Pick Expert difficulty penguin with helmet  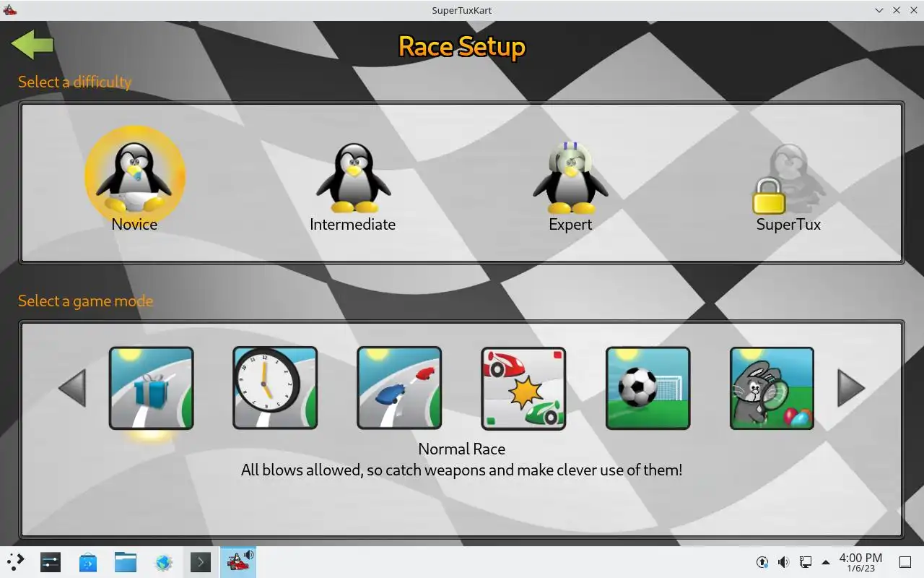pyautogui.click(x=570, y=177)
